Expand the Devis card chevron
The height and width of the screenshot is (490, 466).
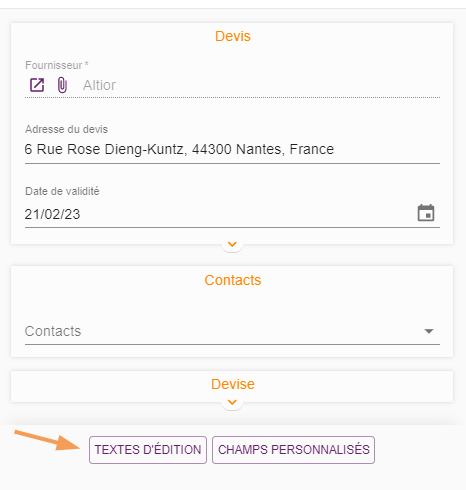pyautogui.click(x=232, y=244)
